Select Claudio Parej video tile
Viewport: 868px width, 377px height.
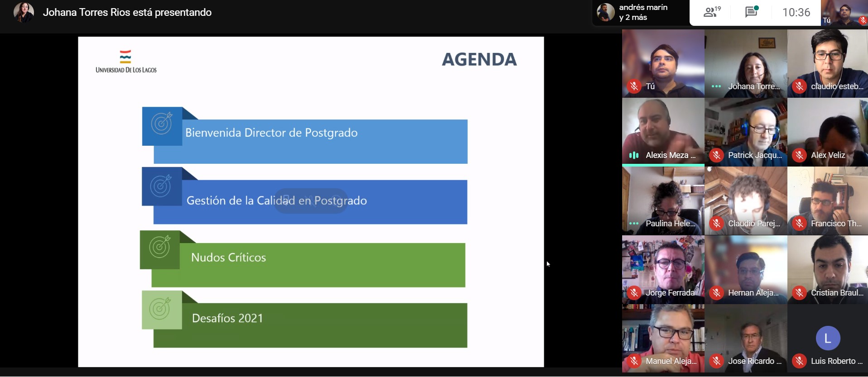click(746, 201)
